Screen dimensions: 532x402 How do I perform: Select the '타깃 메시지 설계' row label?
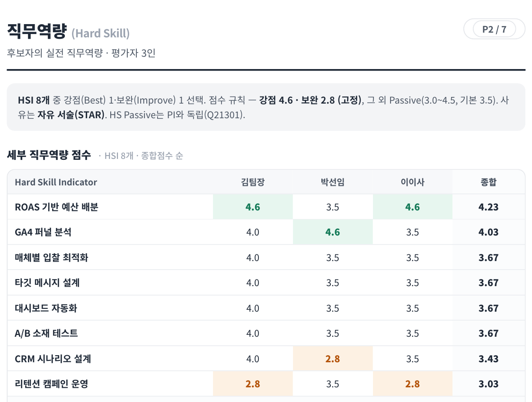click(x=47, y=283)
